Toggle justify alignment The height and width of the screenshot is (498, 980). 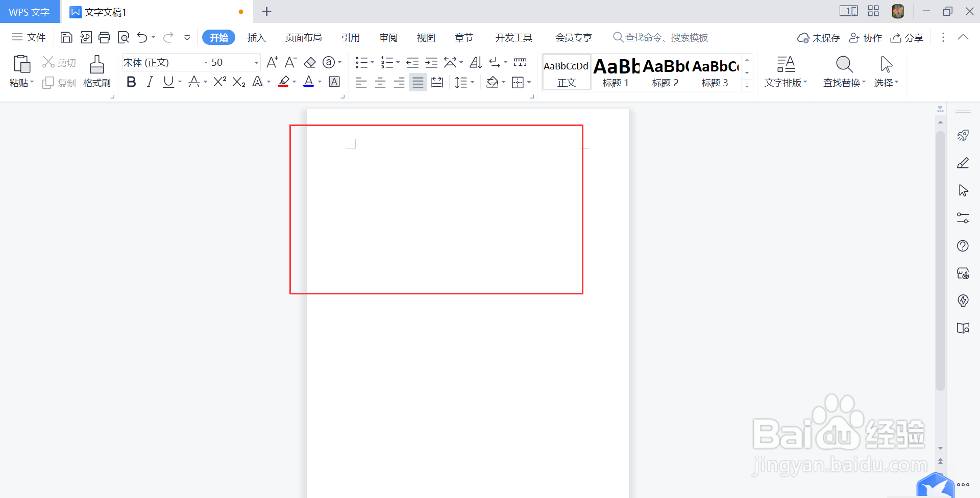pos(418,82)
